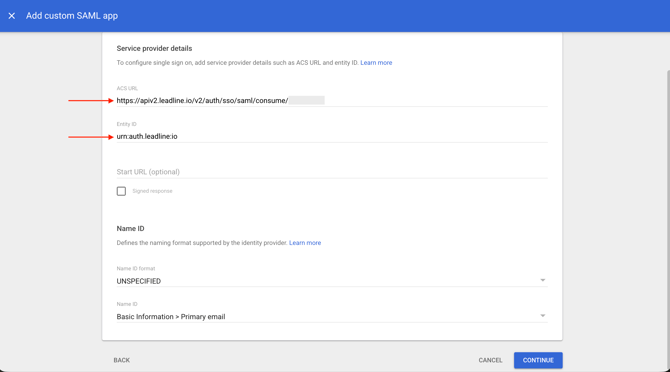The image size is (670, 372).
Task: Open the Name ID format dropdown
Action: coord(332,281)
